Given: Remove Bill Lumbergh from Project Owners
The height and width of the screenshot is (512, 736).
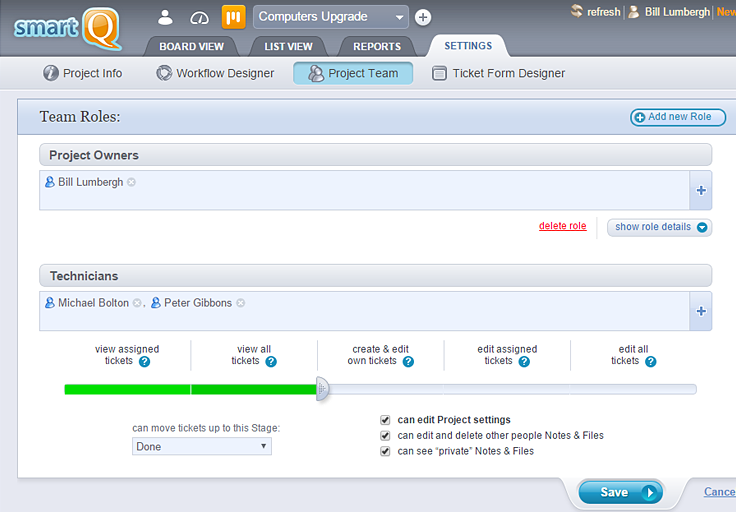Looking at the screenshot, I should [x=131, y=182].
